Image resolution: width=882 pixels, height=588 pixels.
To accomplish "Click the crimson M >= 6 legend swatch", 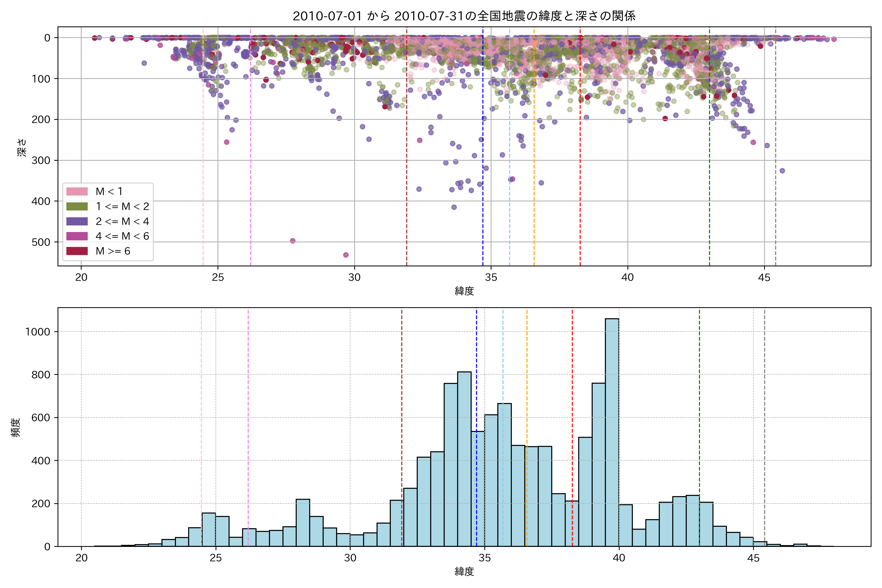I will click(77, 251).
